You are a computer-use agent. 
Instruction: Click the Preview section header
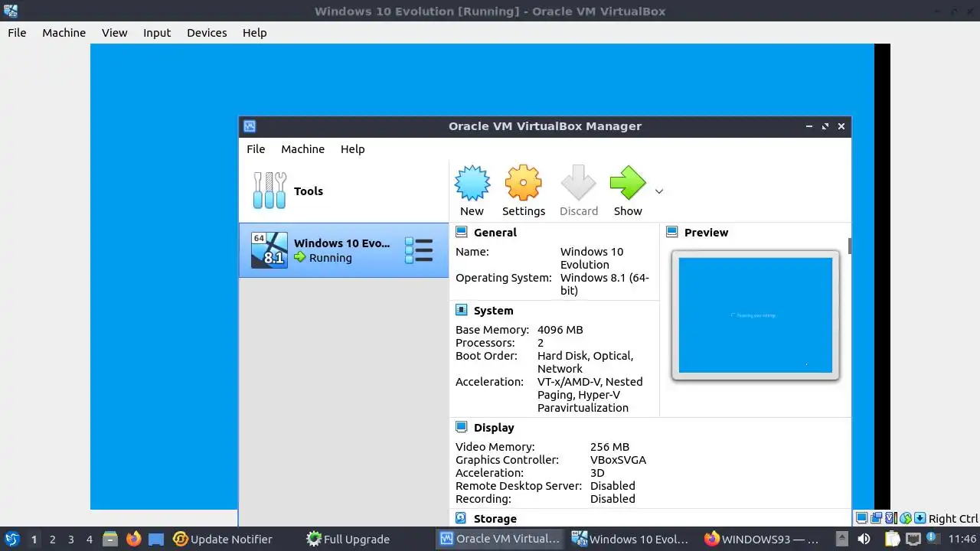[x=706, y=233]
